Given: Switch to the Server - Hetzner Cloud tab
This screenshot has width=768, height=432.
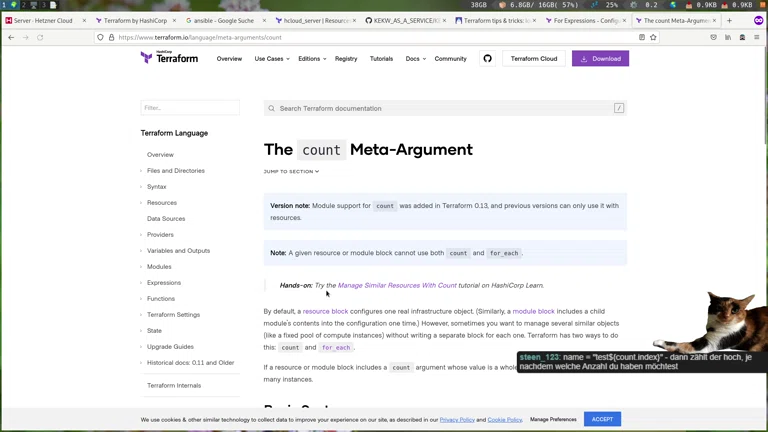Looking at the screenshot, I should coord(43,20).
